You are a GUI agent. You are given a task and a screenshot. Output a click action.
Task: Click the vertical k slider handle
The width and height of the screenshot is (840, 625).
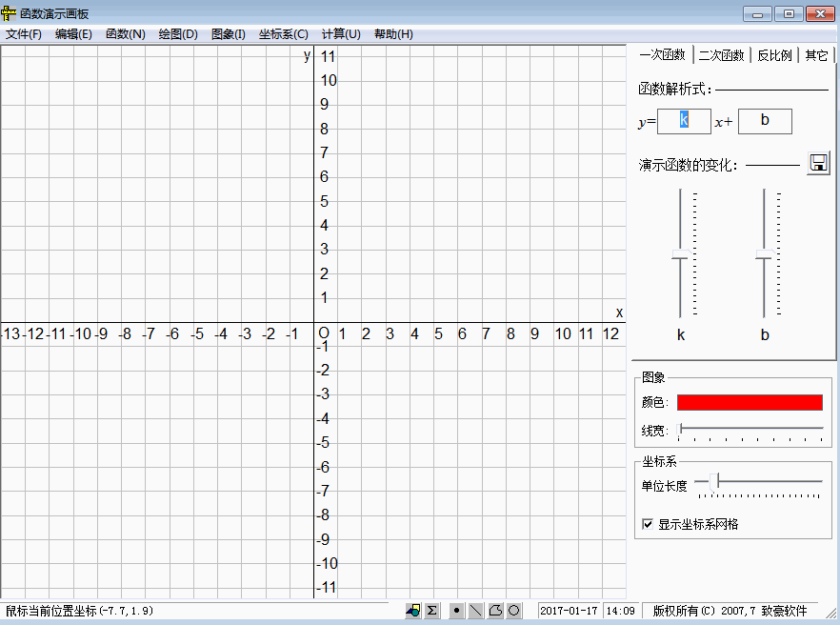coord(682,254)
